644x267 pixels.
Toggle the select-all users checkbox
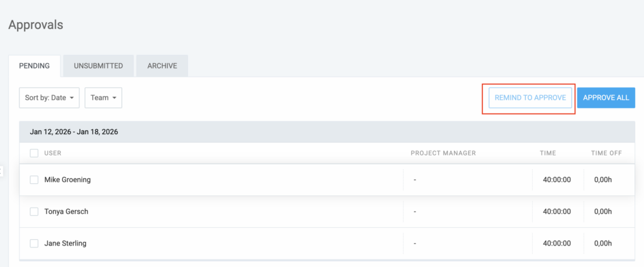pyautogui.click(x=34, y=153)
